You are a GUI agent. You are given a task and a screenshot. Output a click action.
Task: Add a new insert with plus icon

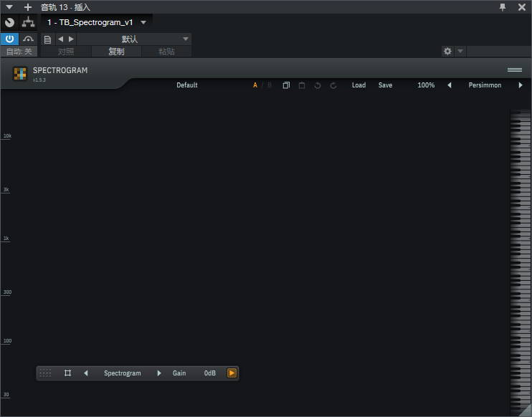pos(28,6)
